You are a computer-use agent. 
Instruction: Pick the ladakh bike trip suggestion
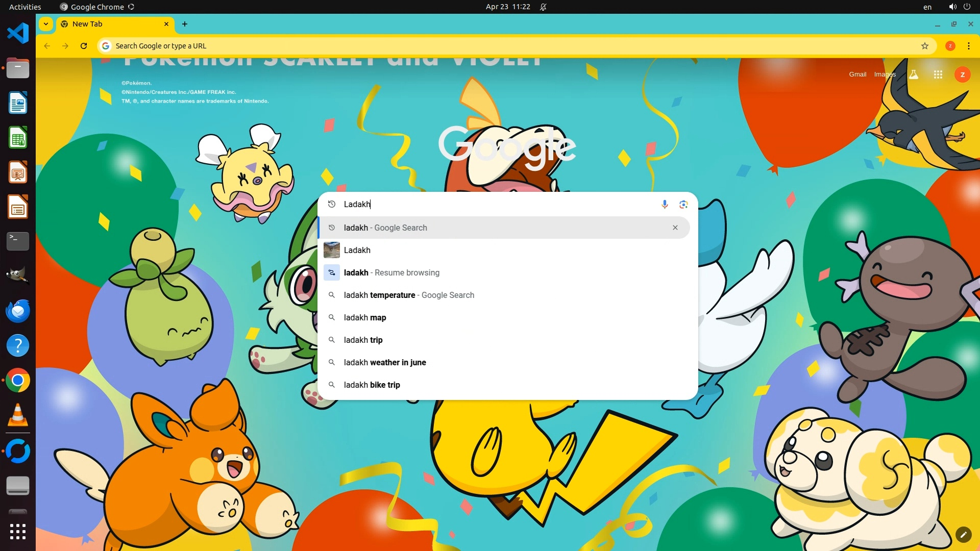[x=372, y=385]
